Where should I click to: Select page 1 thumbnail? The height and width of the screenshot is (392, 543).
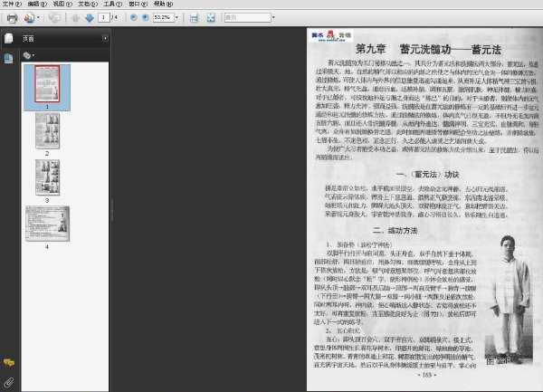click(47, 84)
